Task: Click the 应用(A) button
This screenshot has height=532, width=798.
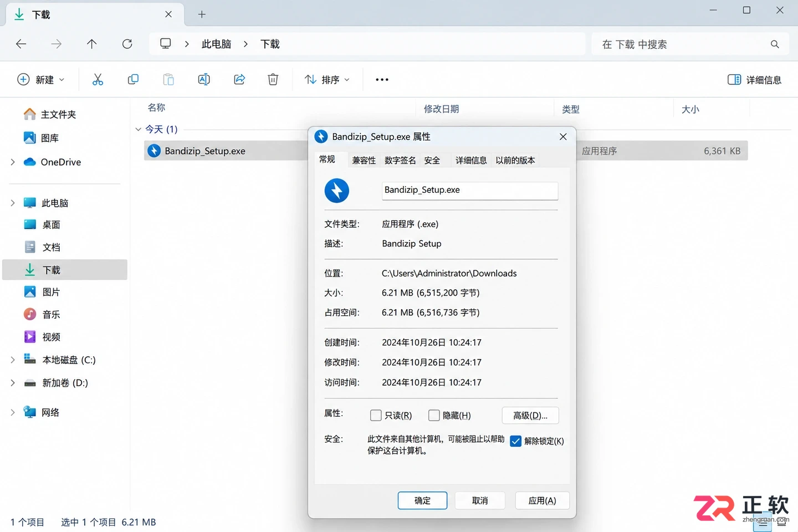Action: coord(542,500)
